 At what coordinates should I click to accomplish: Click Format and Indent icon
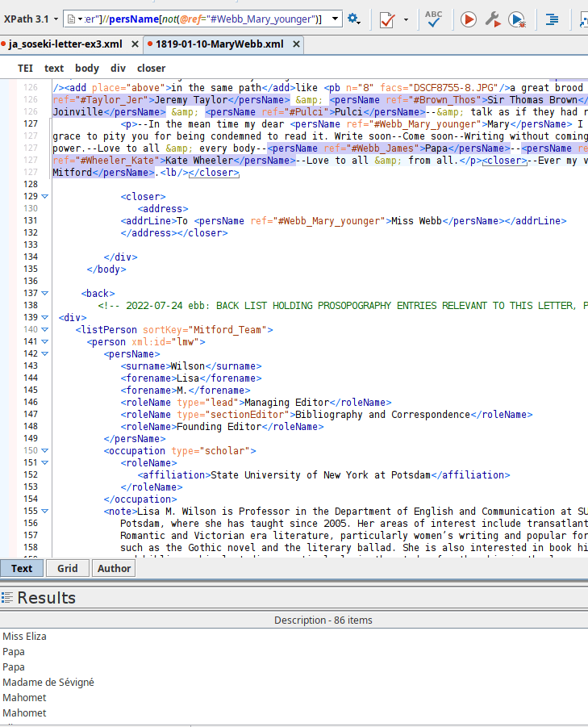click(x=552, y=19)
